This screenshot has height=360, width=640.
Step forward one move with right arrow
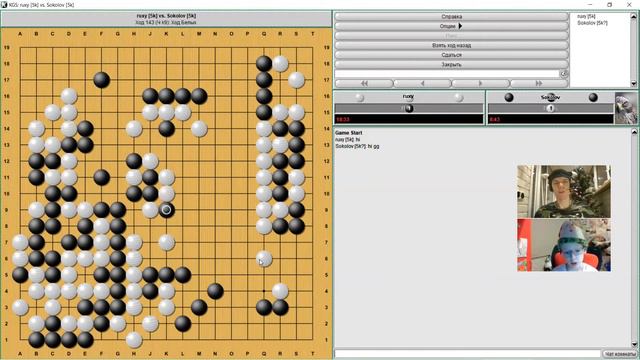[x=480, y=83]
